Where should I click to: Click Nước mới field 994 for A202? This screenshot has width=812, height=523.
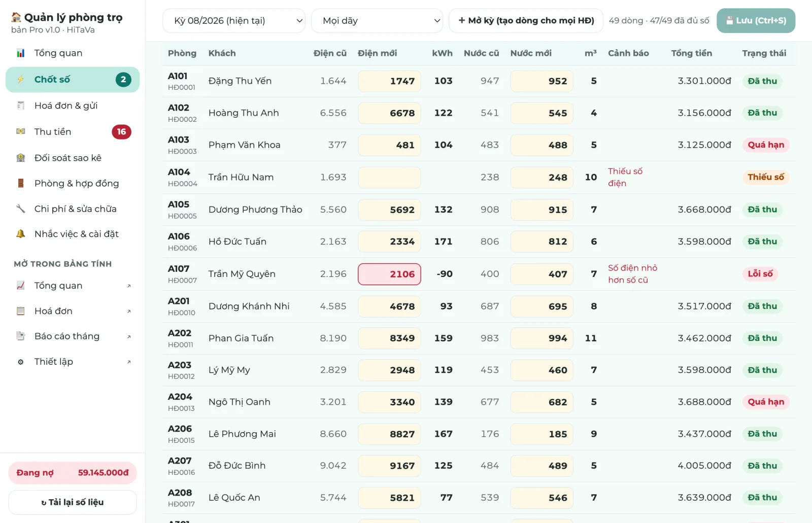point(542,338)
